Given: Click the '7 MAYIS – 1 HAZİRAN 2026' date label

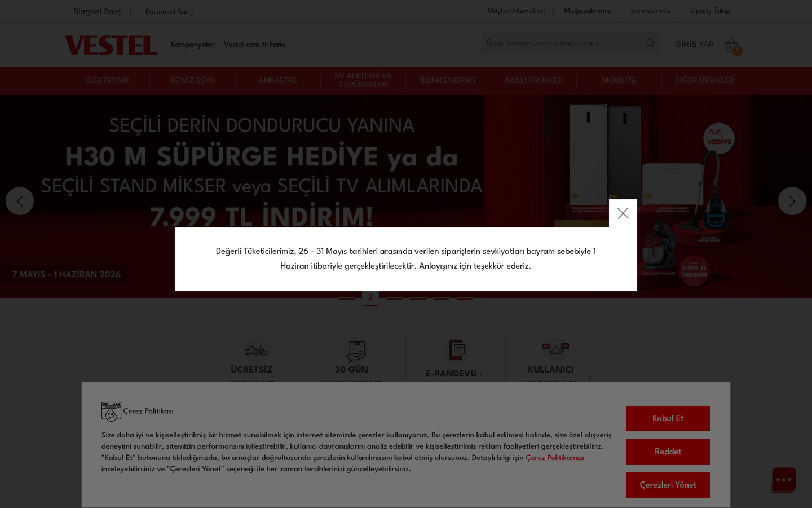Looking at the screenshot, I should 67,274.
